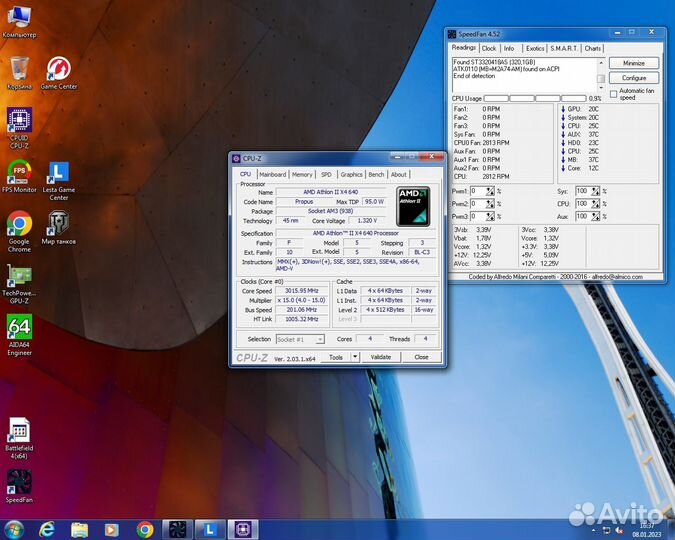The width and height of the screenshot is (675, 540).
Task: Click the Configure button in SpeedFan
Action: [x=634, y=78]
